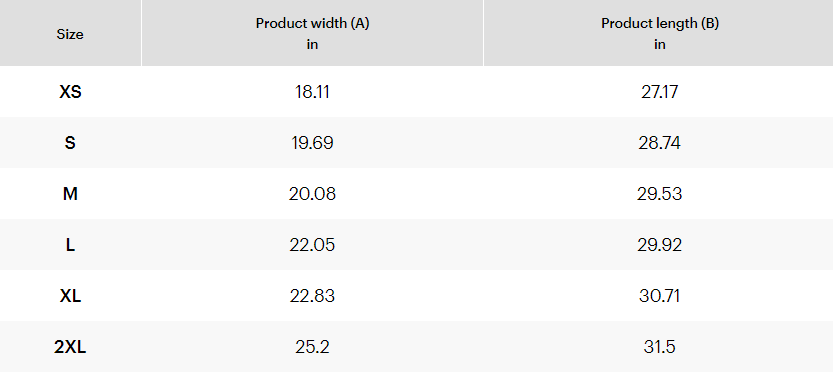The image size is (833, 375).
Task: Select the Product width (A) header
Action: pos(312,33)
